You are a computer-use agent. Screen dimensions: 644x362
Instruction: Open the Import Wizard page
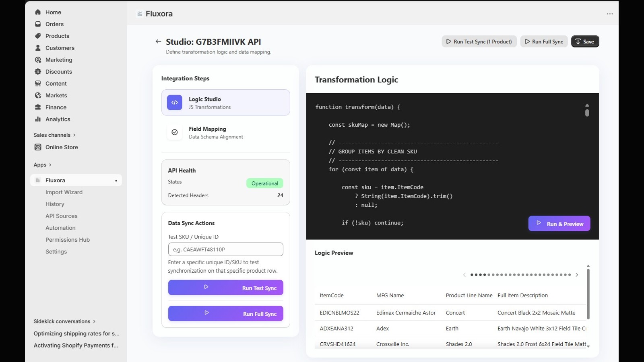(x=64, y=192)
